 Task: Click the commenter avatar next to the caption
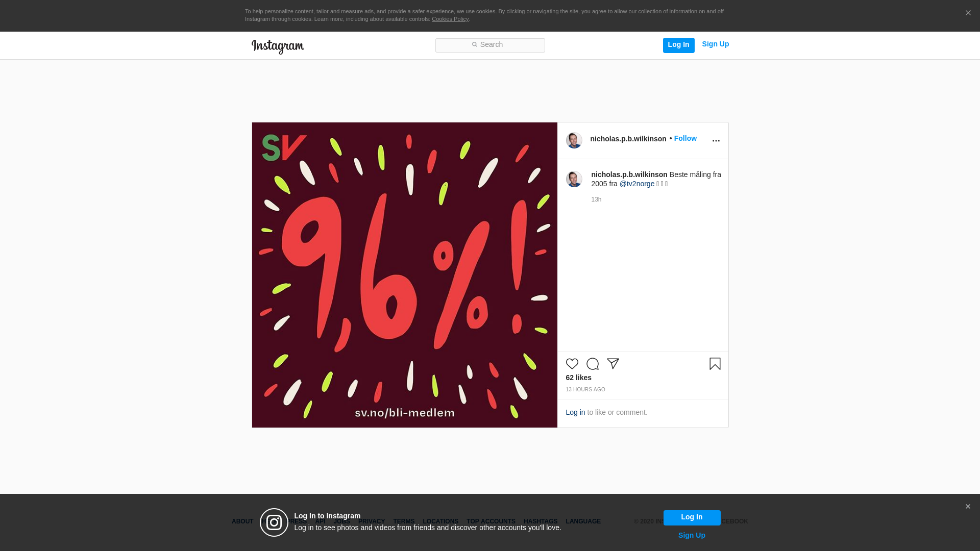(x=574, y=179)
